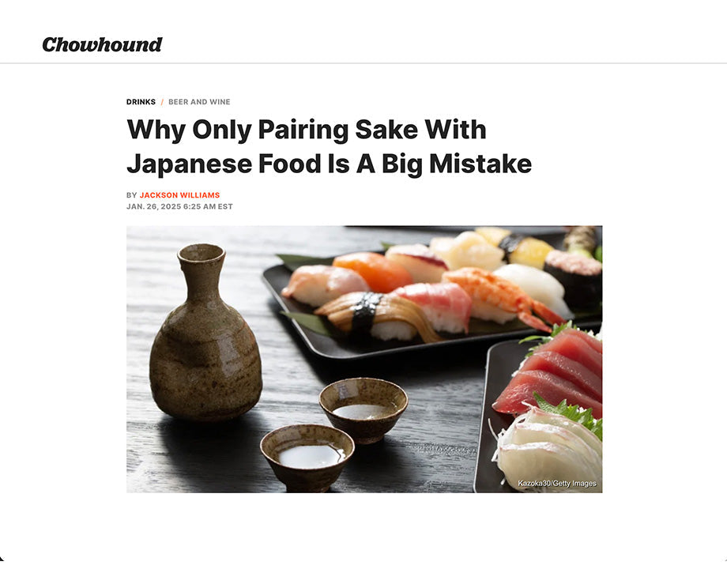
Task: Click the white fish sashimi slices
Action: point(549,447)
